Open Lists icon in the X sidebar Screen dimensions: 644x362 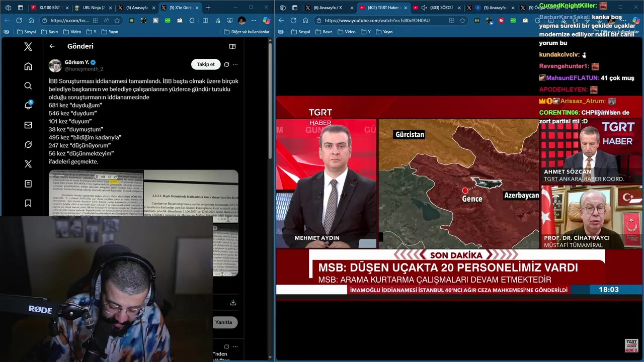pyautogui.click(x=28, y=184)
